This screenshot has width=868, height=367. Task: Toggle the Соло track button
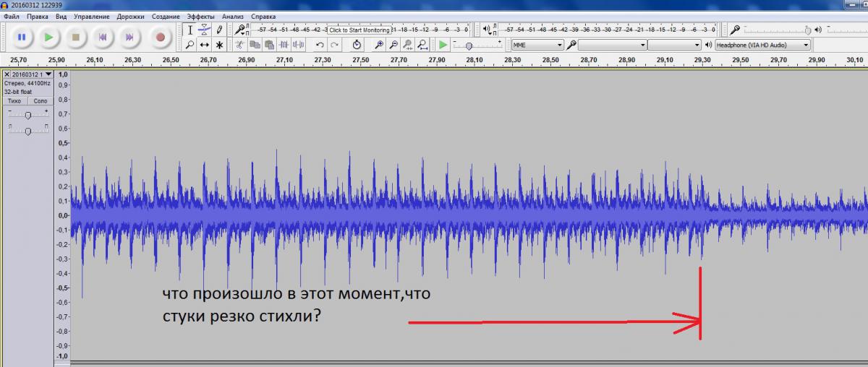41,100
